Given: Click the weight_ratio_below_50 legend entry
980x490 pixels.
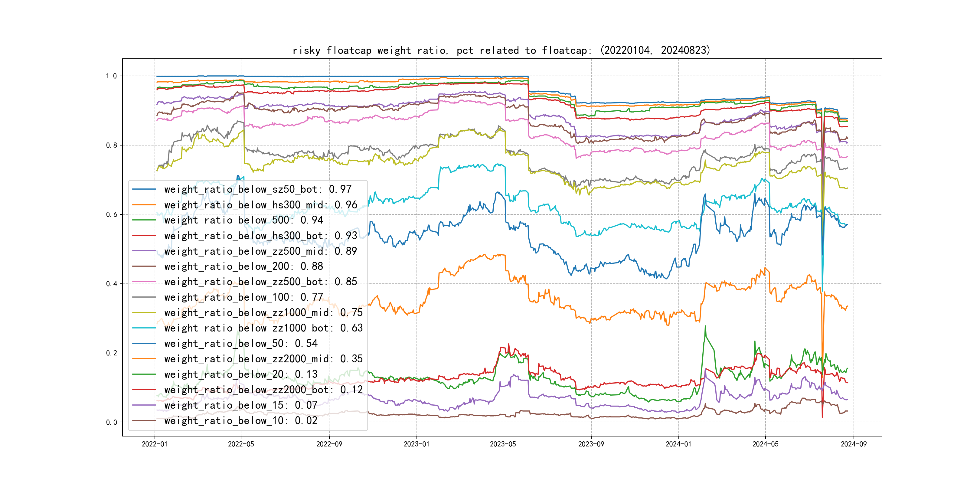Looking at the screenshot, I should click(240, 343).
